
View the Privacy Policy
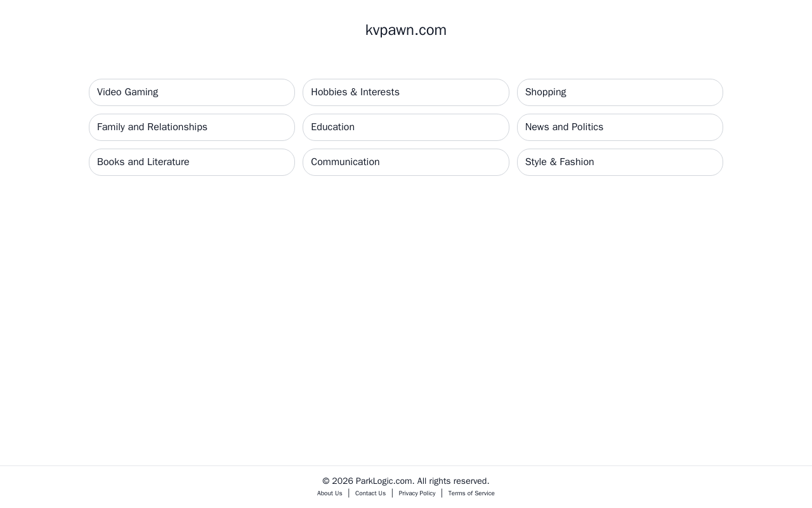pos(417,493)
